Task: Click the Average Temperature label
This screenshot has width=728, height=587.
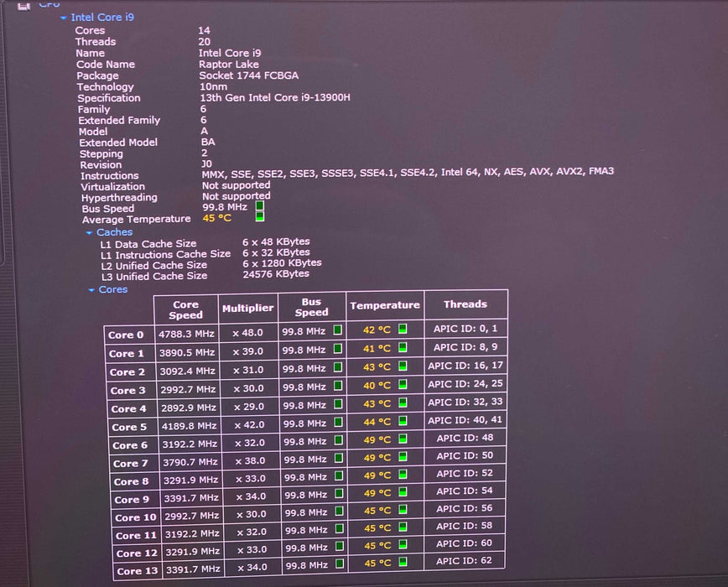Action: (137, 220)
